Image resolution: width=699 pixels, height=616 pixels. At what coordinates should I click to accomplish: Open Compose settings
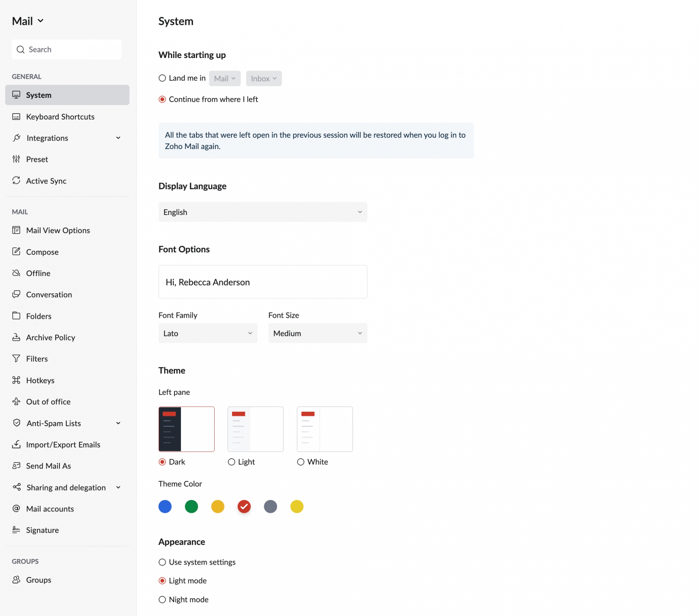pos(42,251)
